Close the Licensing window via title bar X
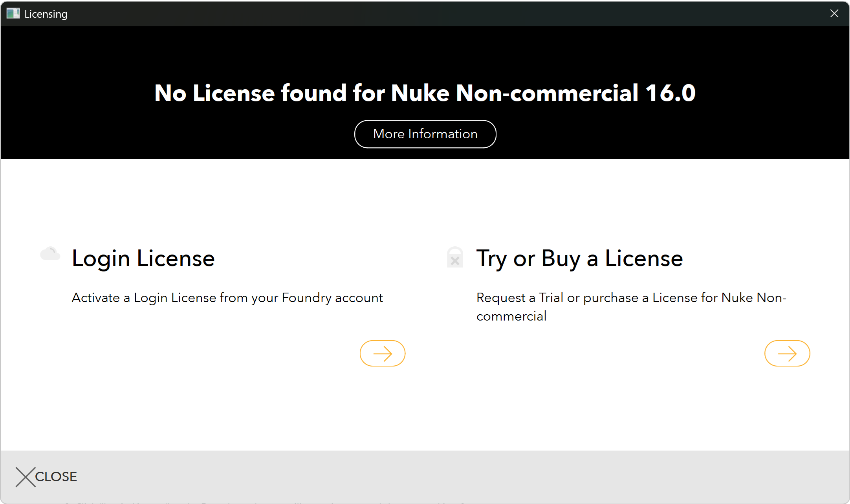 point(834,13)
